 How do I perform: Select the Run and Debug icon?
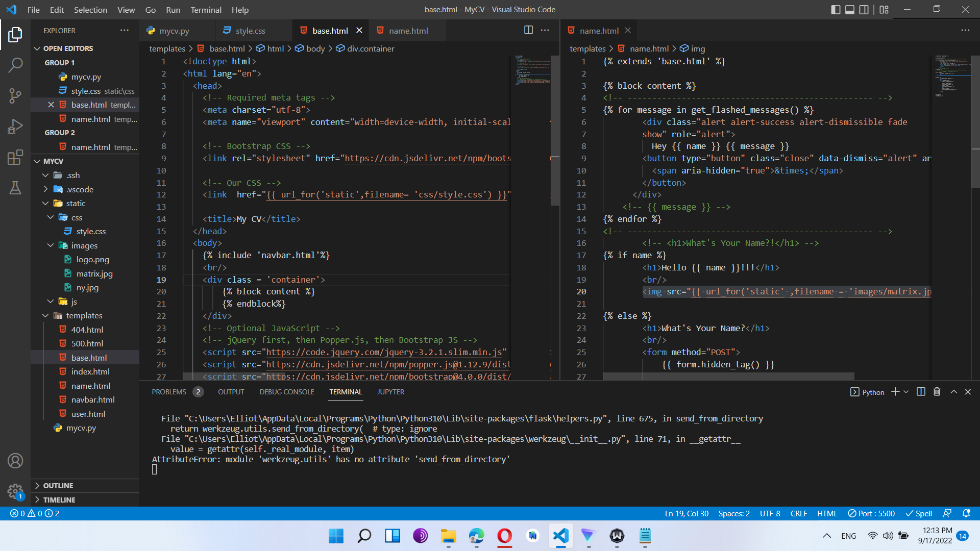point(15,126)
